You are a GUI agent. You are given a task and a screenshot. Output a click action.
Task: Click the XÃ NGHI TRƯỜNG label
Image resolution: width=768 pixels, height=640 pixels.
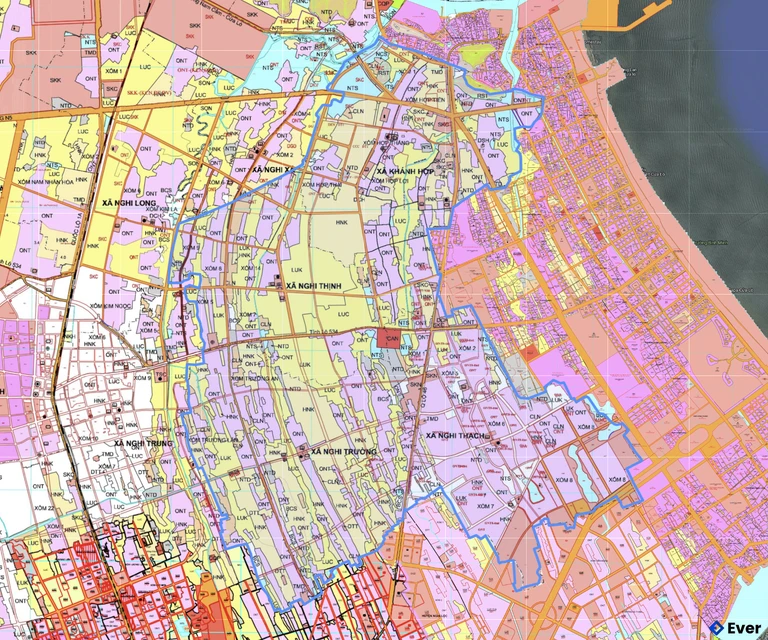343,452
